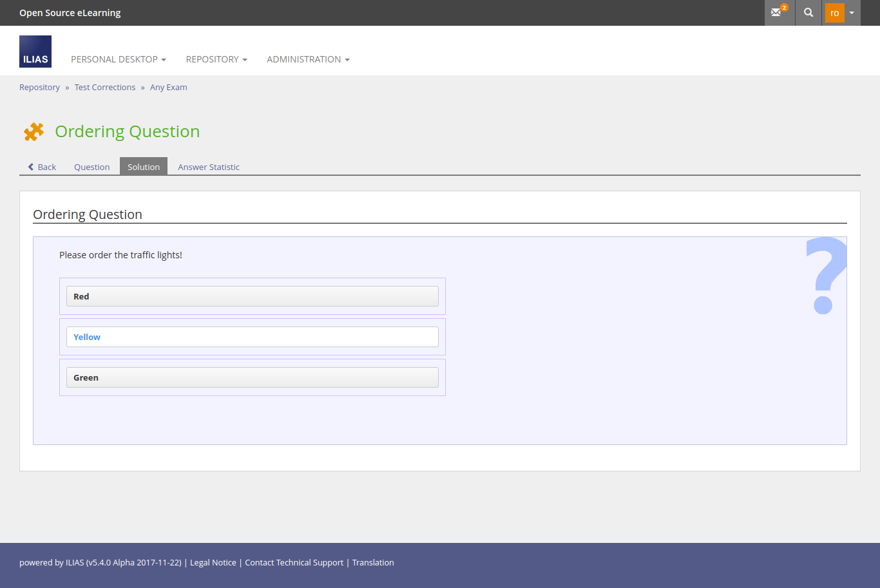Go back using the Back link

pos(42,167)
